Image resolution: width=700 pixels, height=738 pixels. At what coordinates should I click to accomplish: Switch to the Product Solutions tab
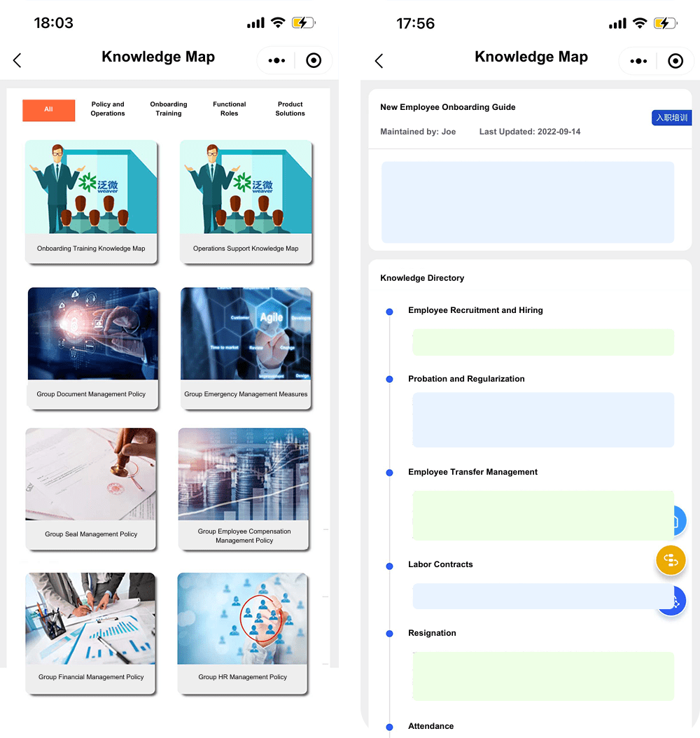point(290,110)
